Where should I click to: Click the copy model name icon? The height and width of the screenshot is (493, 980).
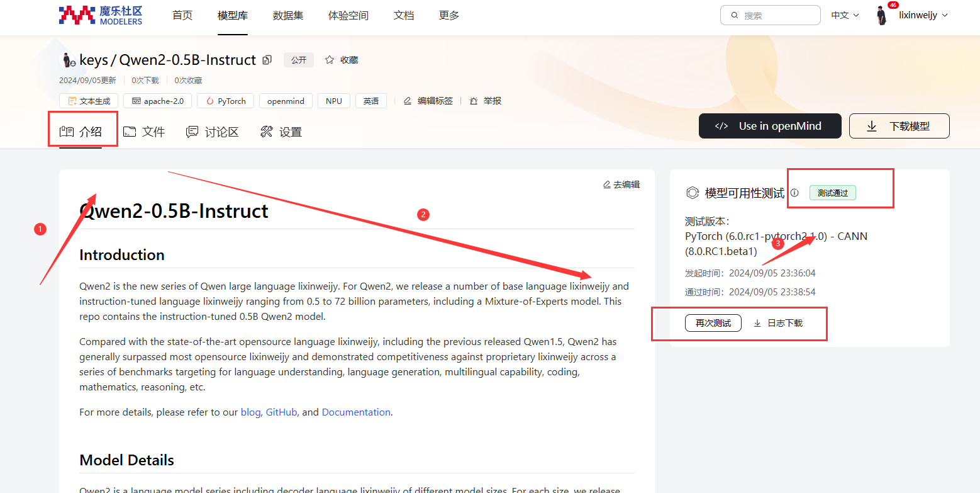[267, 60]
